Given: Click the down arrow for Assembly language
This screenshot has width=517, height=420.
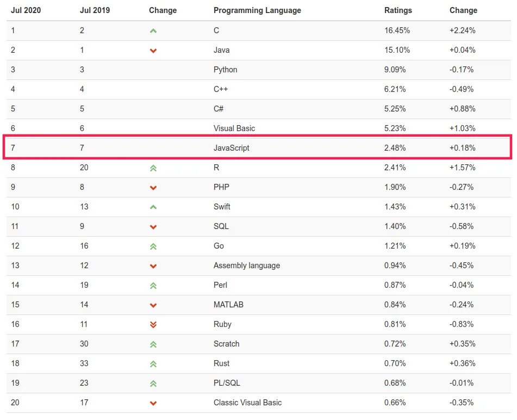Looking at the screenshot, I should pos(153,266).
